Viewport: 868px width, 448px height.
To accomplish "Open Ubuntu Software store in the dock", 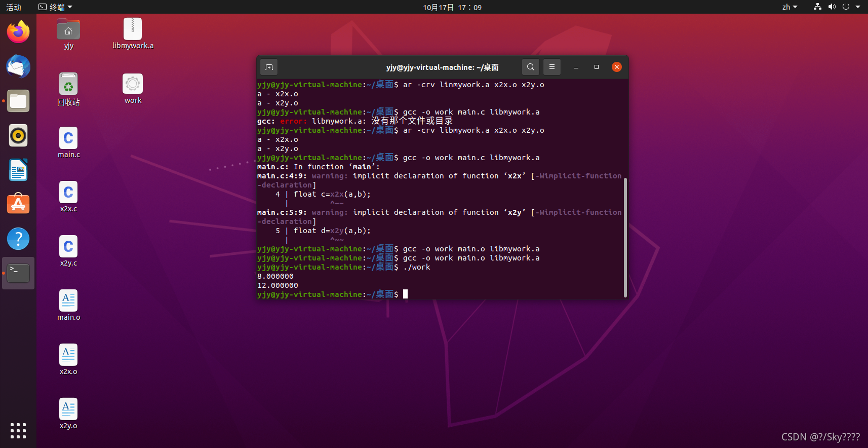I will point(18,204).
